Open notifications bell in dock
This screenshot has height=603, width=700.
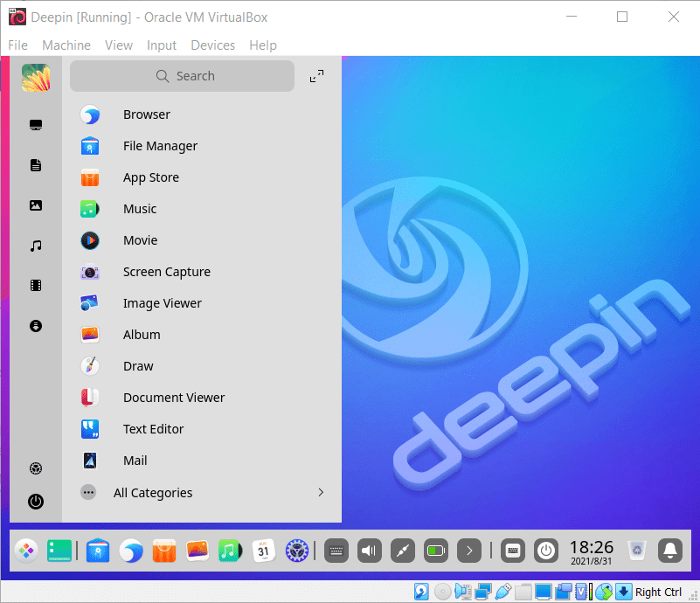[x=670, y=551]
